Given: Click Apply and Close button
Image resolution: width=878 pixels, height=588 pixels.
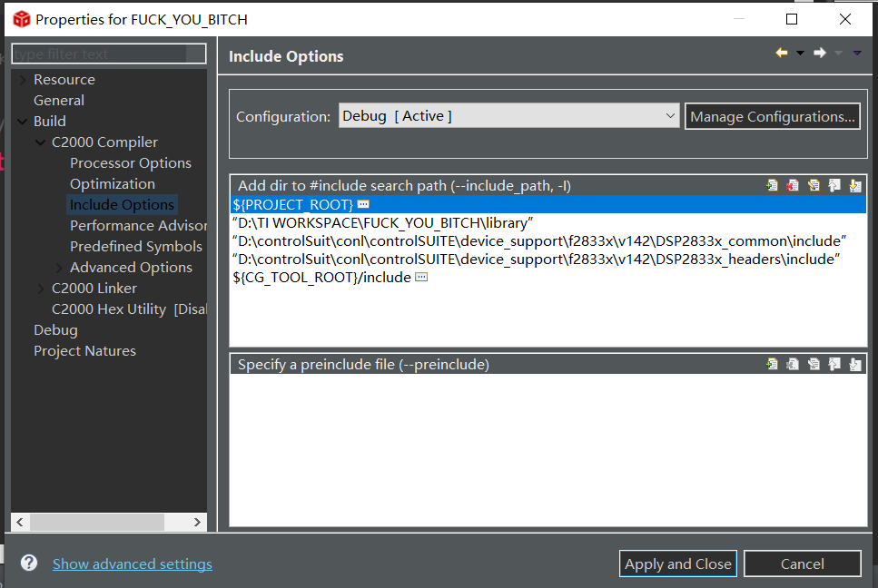Looking at the screenshot, I should 677,563.
